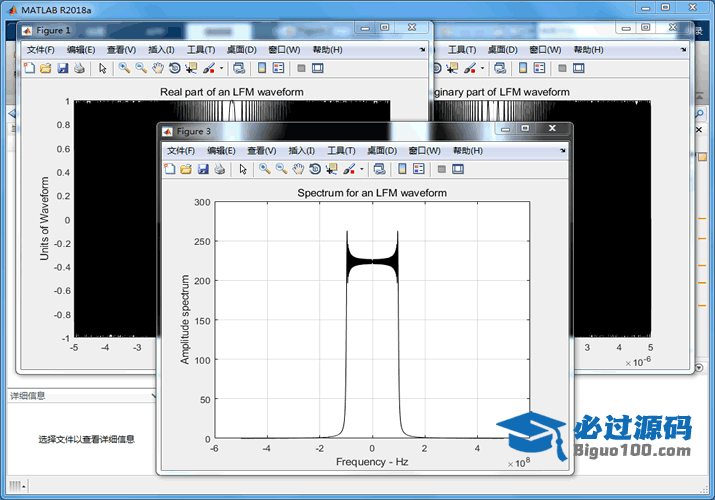Click the Link Plot button in Figure 3
The width and height of the screenshot is (715, 500).
tap(379, 169)
